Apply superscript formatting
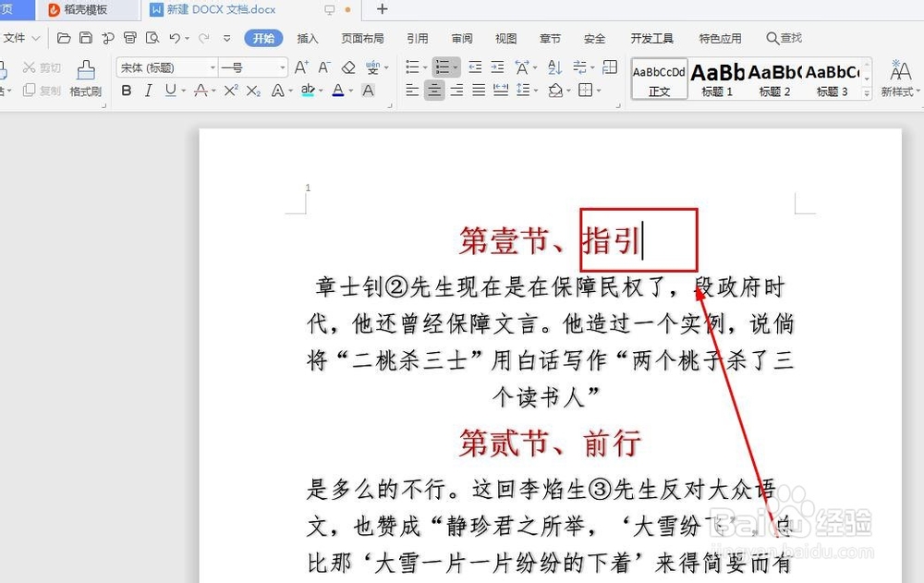The width and height of the screenshot is (924, 583). pos(230,90)
